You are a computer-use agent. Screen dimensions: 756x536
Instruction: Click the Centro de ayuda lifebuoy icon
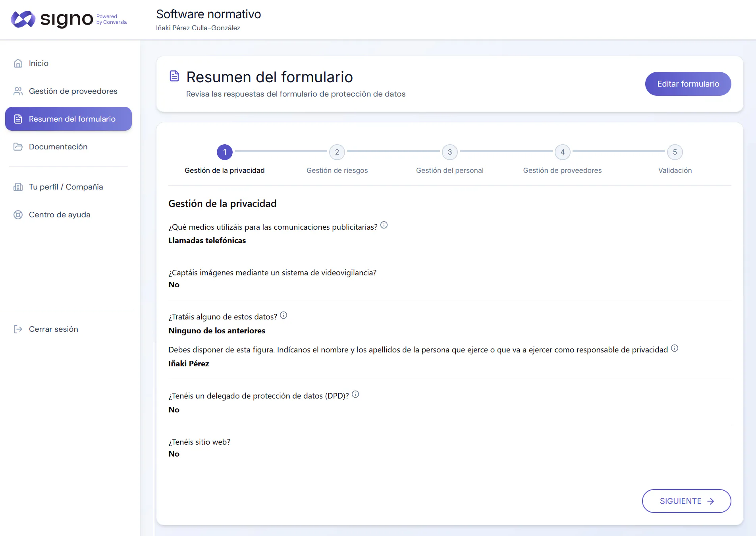(x=18, y=215)
